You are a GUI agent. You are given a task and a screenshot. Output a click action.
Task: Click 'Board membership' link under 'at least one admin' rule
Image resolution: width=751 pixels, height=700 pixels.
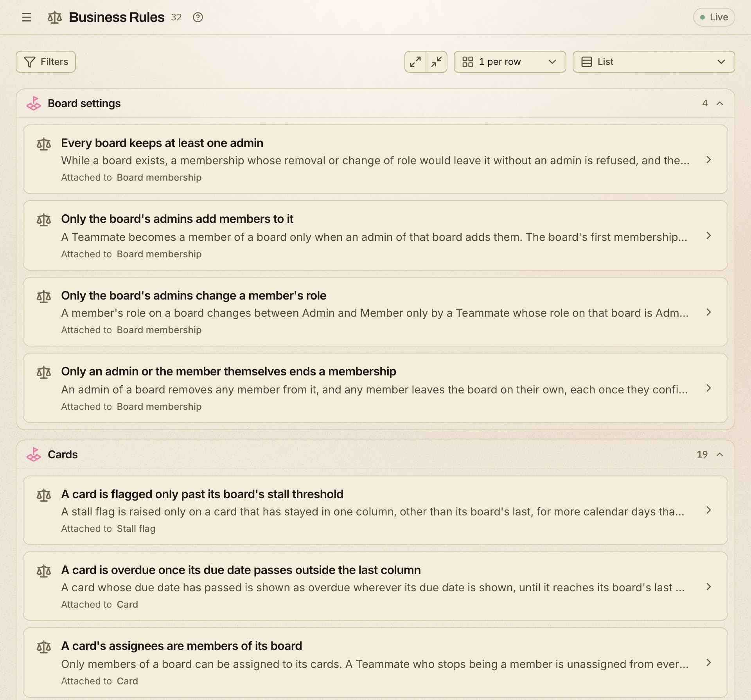tap(159, 178)
